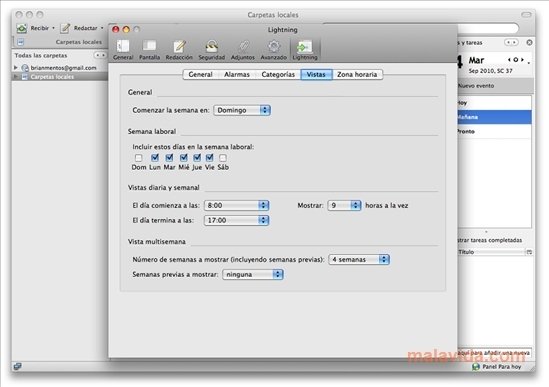Toggle the Lun workday checkbox
The image size is (549, 387).
155,158
